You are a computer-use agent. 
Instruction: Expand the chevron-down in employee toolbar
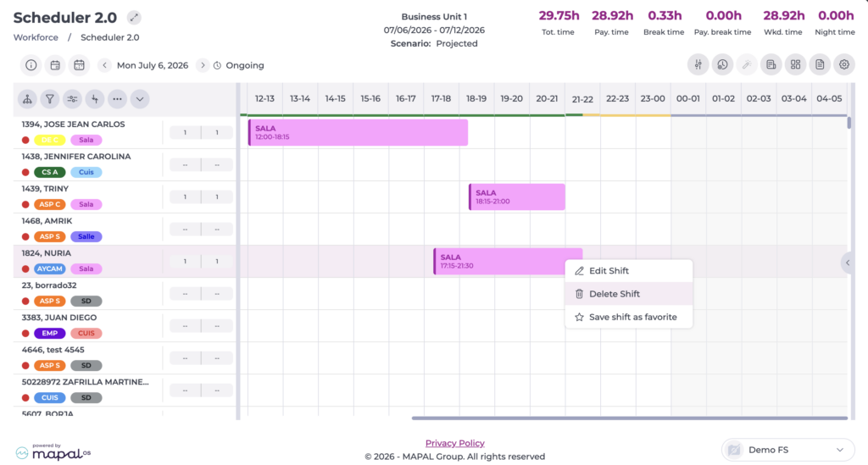coord(140,99)
